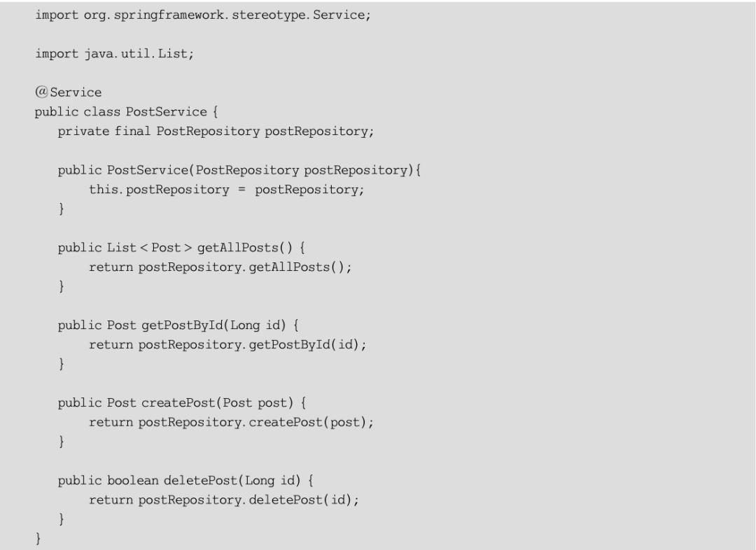Click the PostService class name in the class declaration

(x=166, y=112)
